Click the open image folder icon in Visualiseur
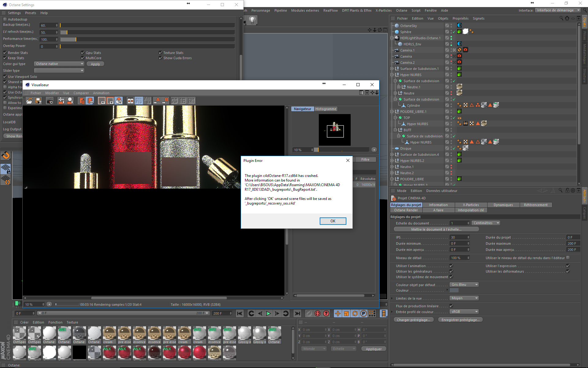 pyautogui.click(x=29, y=101)
